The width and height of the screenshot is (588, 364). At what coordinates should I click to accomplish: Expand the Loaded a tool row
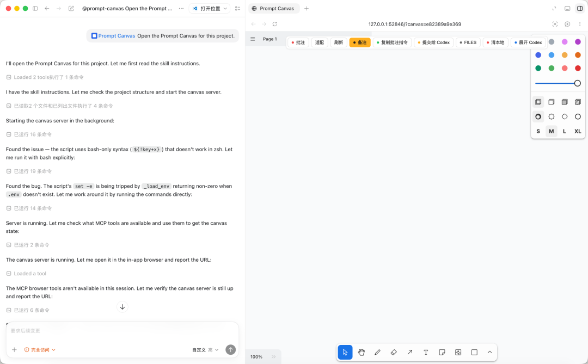coord(26,274)
